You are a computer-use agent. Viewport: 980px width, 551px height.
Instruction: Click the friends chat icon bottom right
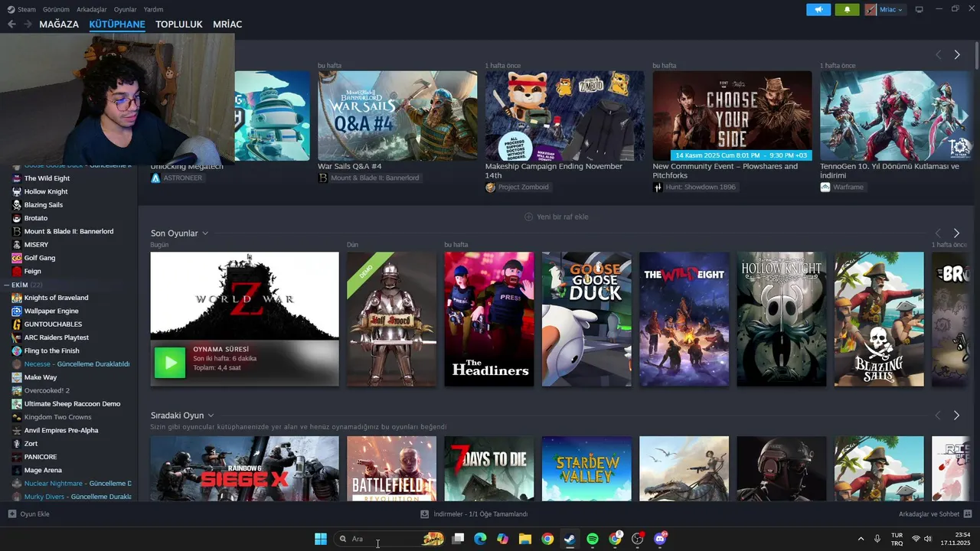pyautogui.click(x=968, y=514)
